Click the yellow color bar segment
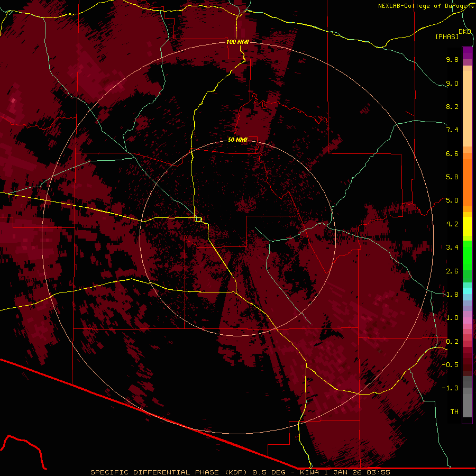 [467, 226]
